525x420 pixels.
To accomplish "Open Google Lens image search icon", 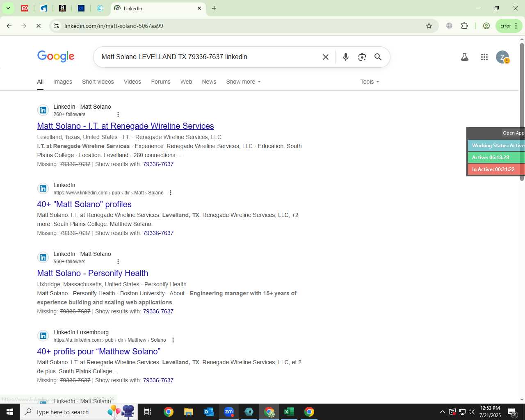I will tap(362, 57).
